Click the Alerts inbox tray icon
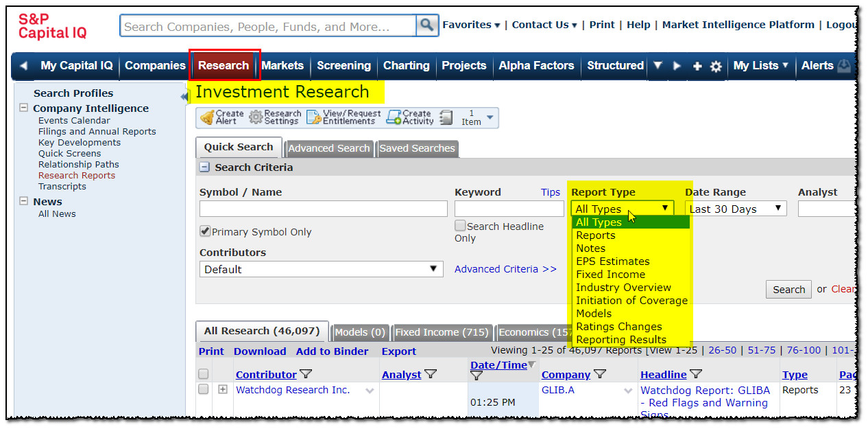 844,65
